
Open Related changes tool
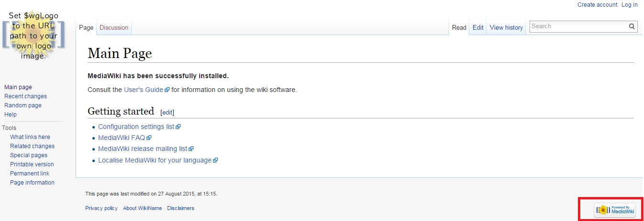click(32, 146)
